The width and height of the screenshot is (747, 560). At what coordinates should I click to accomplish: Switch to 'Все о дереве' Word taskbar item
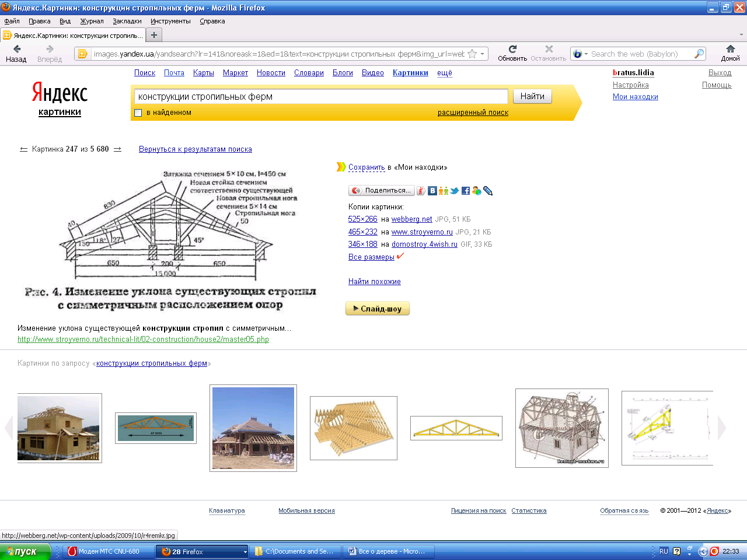tap(388, 551)
